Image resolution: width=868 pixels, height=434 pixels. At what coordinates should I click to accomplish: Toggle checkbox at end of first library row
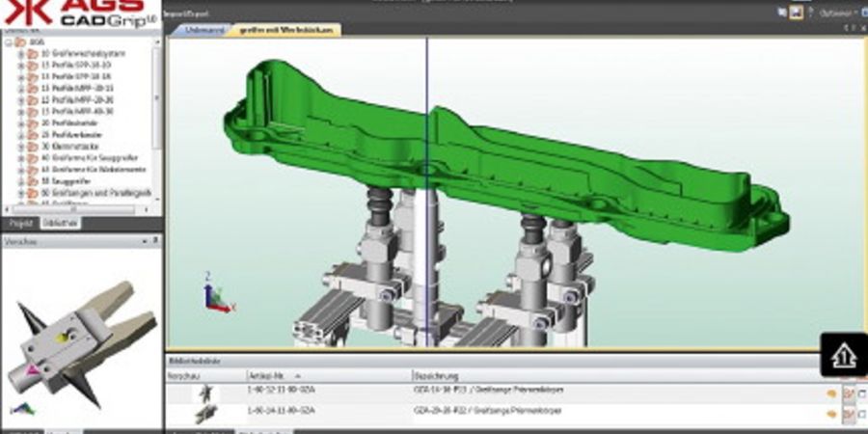[862, 393]
